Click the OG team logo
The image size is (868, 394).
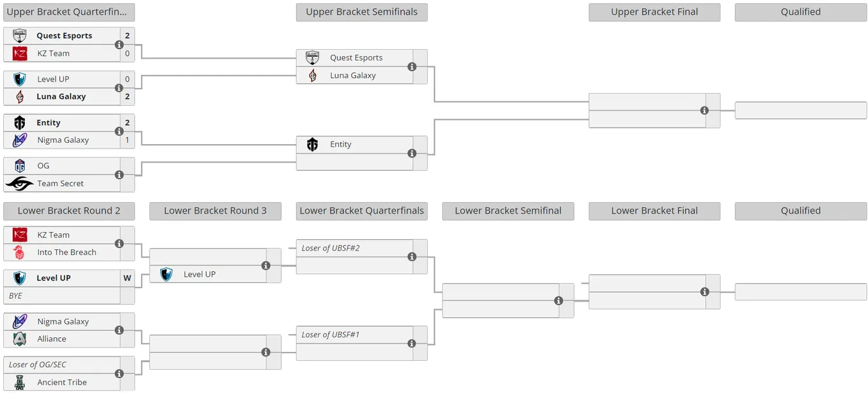click(20, 166)
